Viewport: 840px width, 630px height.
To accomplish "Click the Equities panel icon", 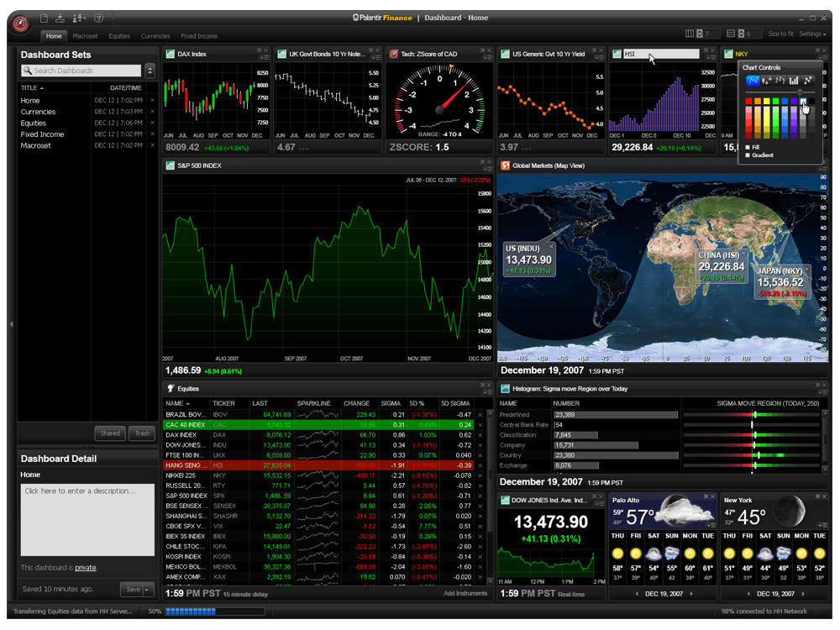I will (x=171, y=389).
